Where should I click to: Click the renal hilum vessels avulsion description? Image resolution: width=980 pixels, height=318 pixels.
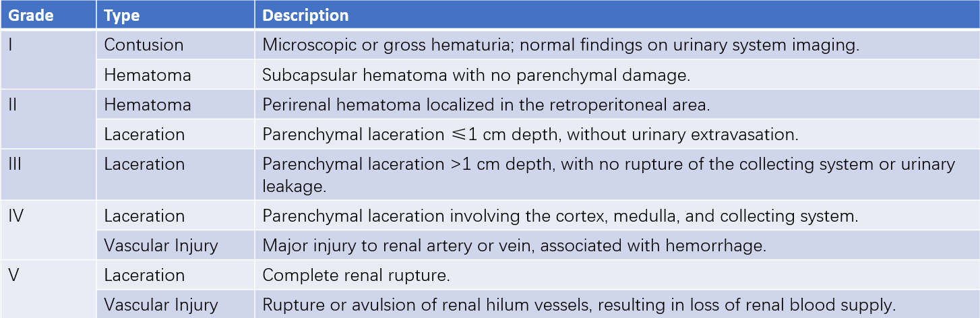pyautogui.click(x=579, y=305)
